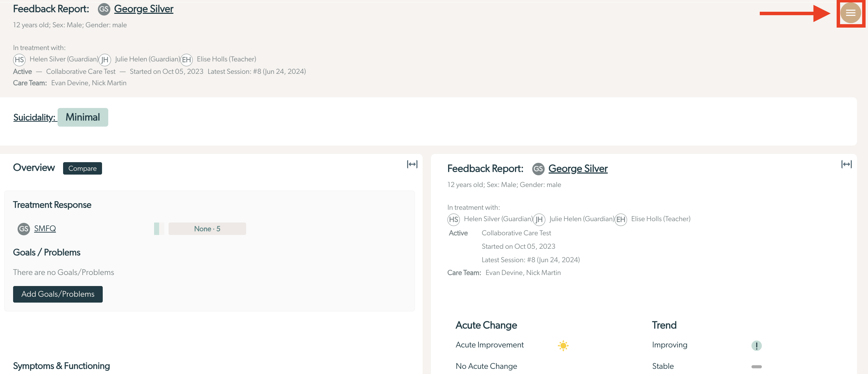Click 'Evan Devine, Nick Martin' in right panel
The width and height of the screenshot is (868, 374).
(x=523, y=273)
